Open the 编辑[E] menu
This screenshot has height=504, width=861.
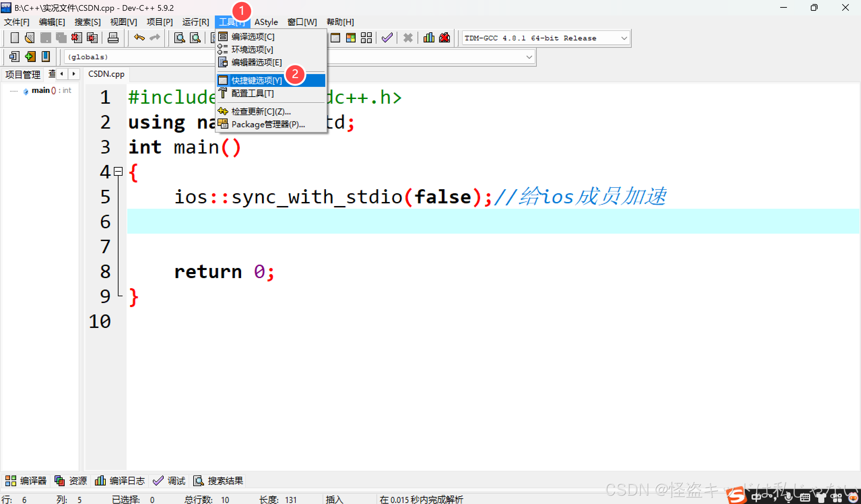(52, 22)
